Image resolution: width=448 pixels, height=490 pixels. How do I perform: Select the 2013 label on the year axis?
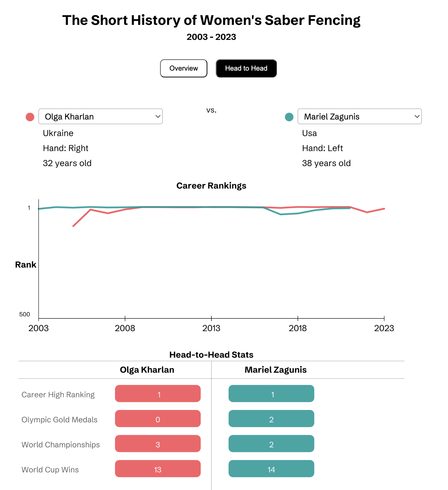(211, 328)
